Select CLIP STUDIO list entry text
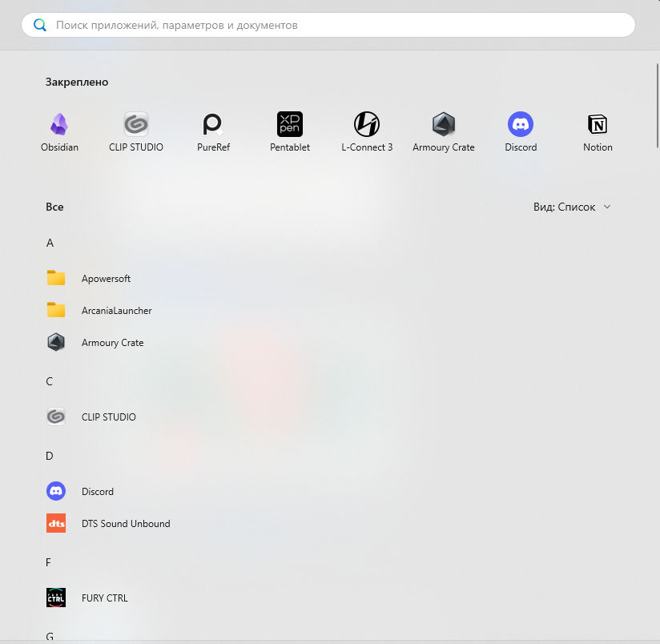660x644 pixels. click(x=109, y=417)
